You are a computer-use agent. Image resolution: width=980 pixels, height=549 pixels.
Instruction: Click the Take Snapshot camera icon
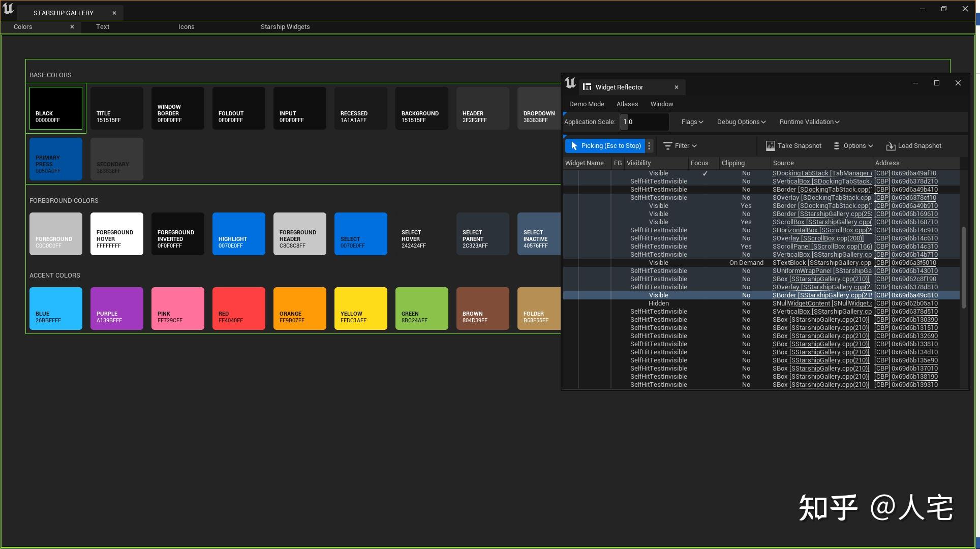point(770,146)
